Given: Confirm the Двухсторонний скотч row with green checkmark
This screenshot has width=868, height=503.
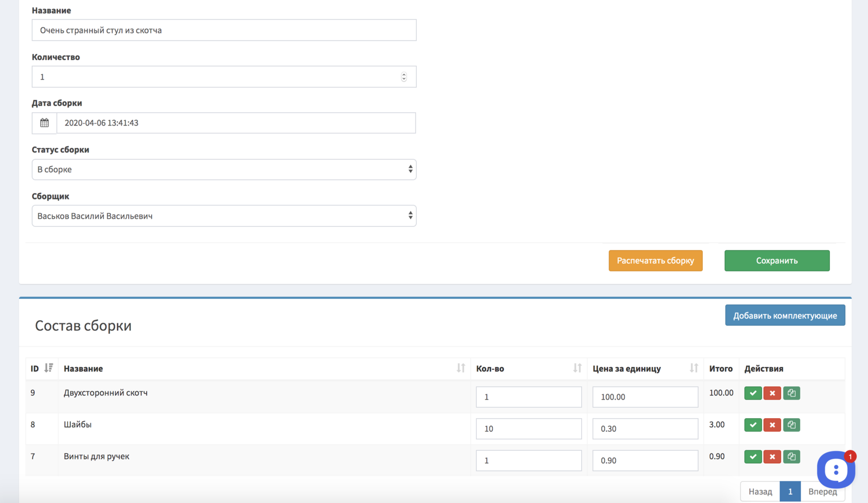Looking at the screenshot, I should (x=753, y=393).
